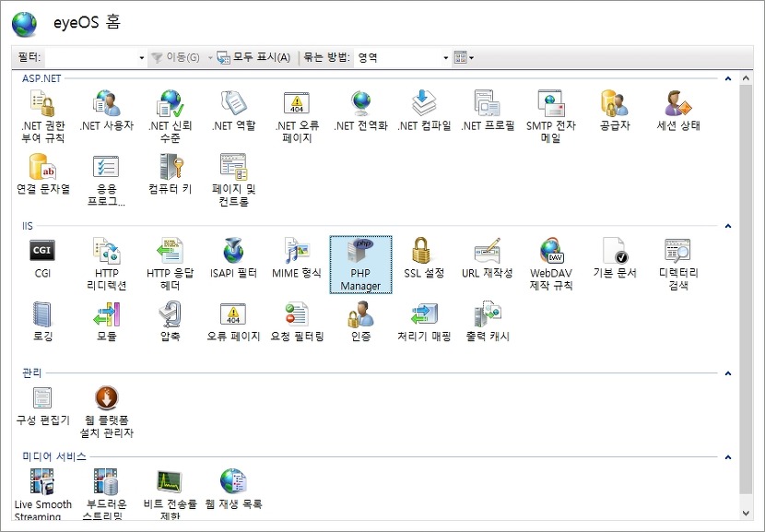Open Live Smooth Streaming feature
The width and height of the screenshot is (765, 532).
tap(43, 495)
